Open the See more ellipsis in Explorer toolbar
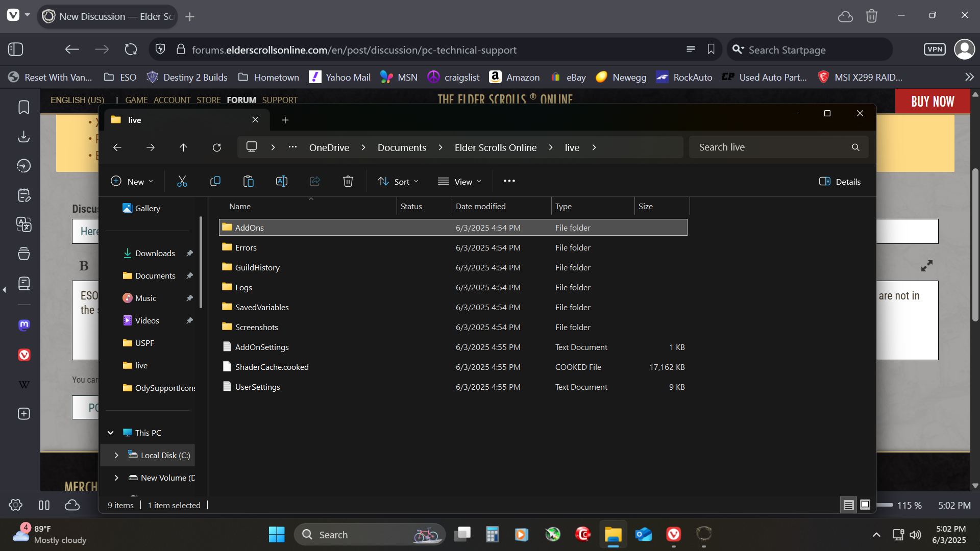The image size is (980, 551). pos(509,181)
